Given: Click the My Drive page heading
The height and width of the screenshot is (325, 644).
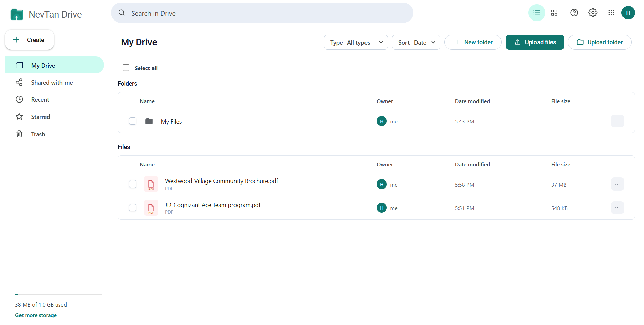Looking at the screenshot, I should [x=139, y=42].
